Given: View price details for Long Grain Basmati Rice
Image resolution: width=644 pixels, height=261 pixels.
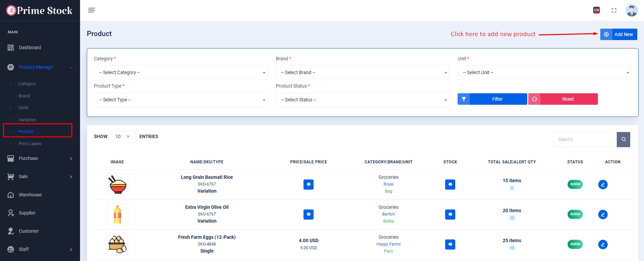Looking at the screenshot, I should [308, 185].
